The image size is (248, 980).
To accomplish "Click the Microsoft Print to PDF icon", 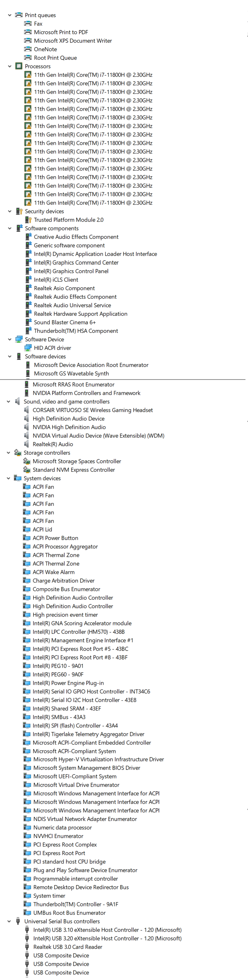I will [x=28, y=32].
